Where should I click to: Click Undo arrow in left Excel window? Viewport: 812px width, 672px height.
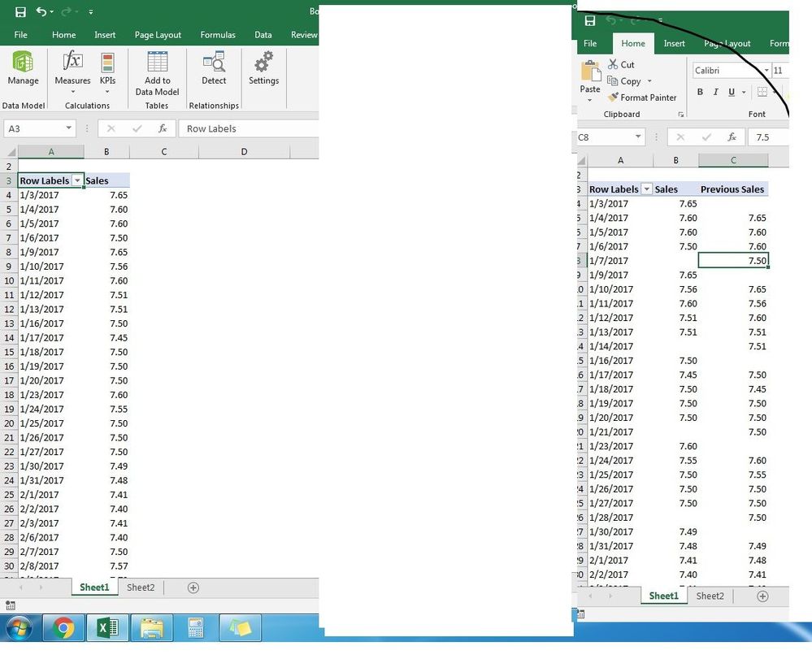(x=41, y=11)
